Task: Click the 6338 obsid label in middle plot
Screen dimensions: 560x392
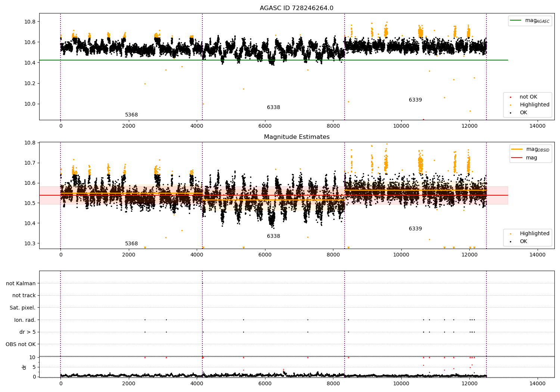Action: 273,236
